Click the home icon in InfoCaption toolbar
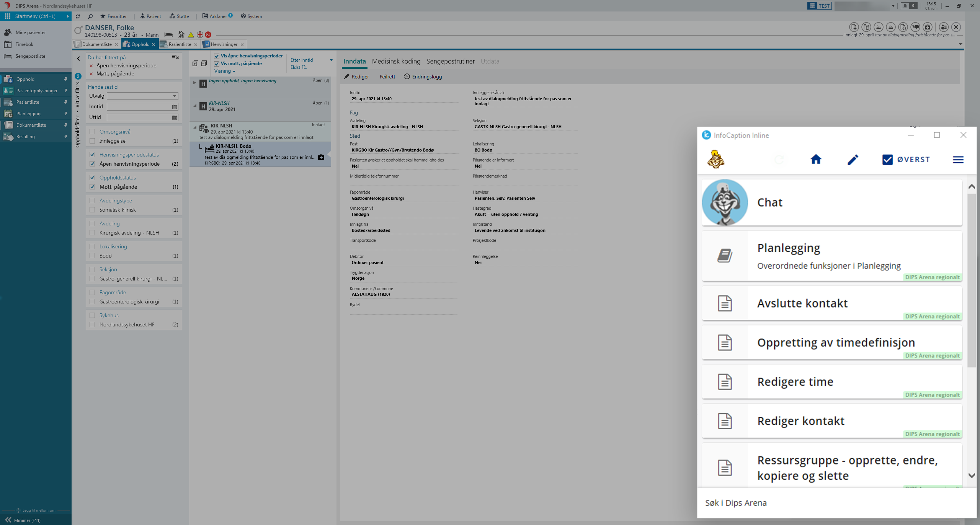 tap(815, 160)
